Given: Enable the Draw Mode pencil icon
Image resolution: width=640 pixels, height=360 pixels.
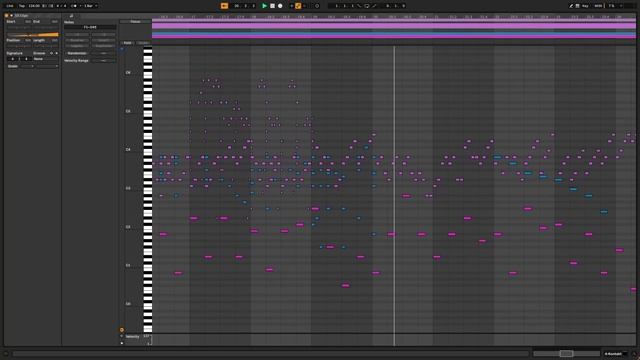Looking at the screenshot, I should pos(571,6).
